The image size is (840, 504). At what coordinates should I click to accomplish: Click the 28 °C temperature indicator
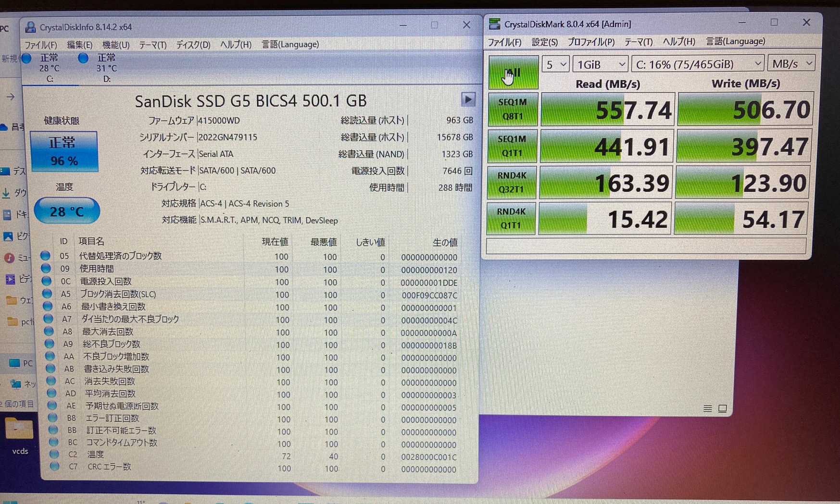[x=67, y=211]
